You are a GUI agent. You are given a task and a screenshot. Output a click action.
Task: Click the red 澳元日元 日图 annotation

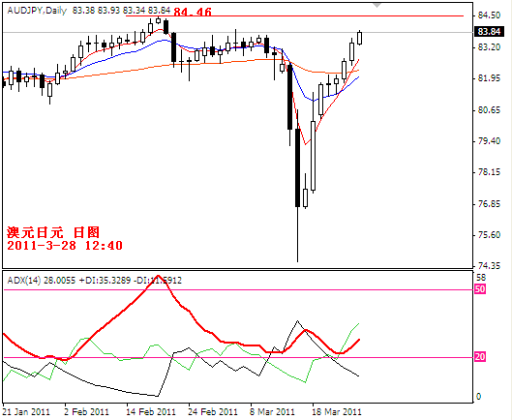tap(53, 232)
